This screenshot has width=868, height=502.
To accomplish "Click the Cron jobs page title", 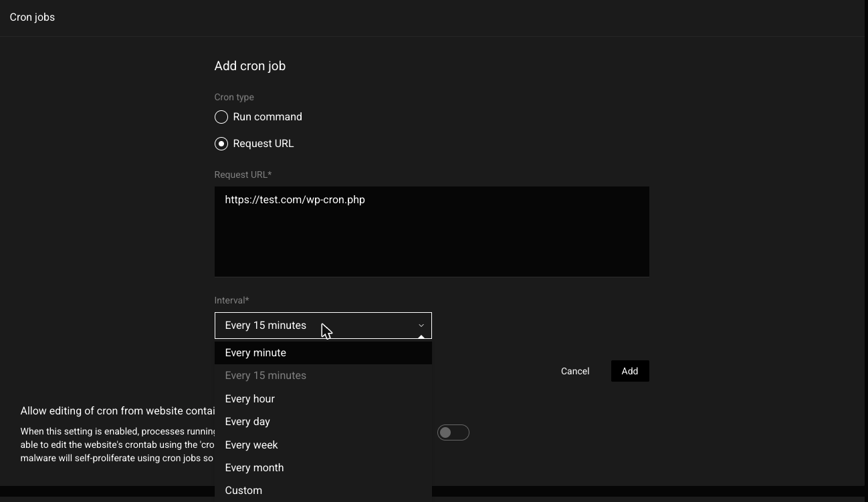I will pyautogui.click(x=32, y=17).
